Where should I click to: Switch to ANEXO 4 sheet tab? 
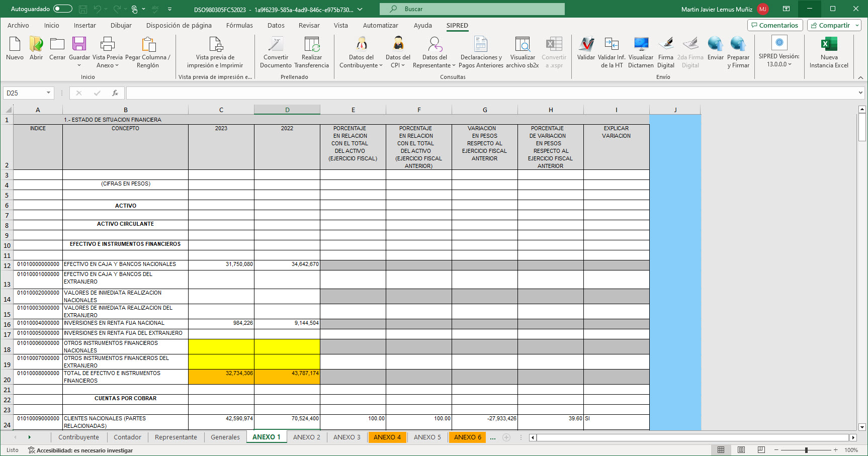(387, 437)
